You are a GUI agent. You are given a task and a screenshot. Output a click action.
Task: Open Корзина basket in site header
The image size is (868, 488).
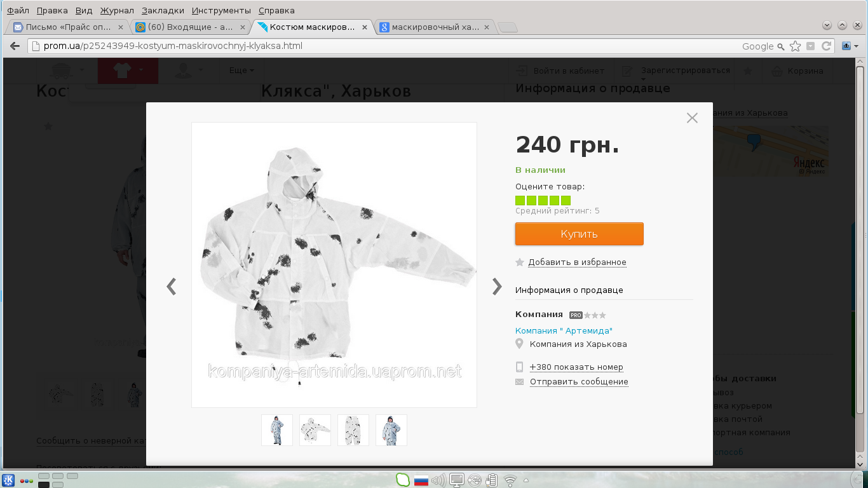tap(797, 71)
